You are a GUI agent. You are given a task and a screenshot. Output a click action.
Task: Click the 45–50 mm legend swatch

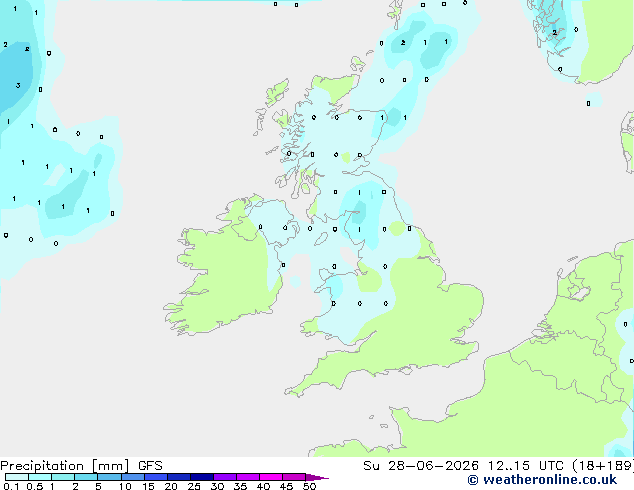click(x=294, y=477)
